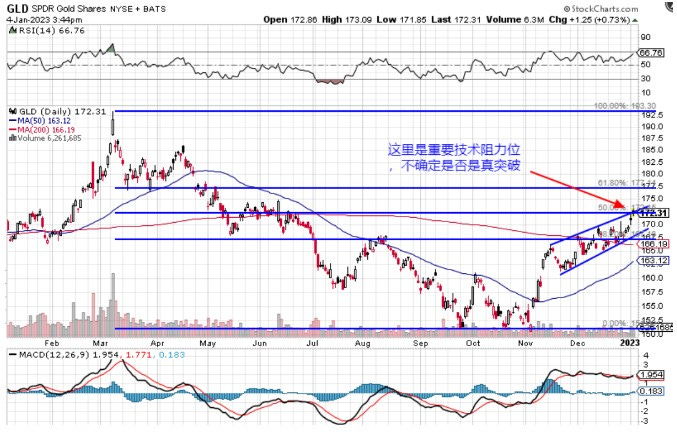677x435 pixels.
Task: Select the 61.80% Fibonacci level label
Action: click(616, 183)
